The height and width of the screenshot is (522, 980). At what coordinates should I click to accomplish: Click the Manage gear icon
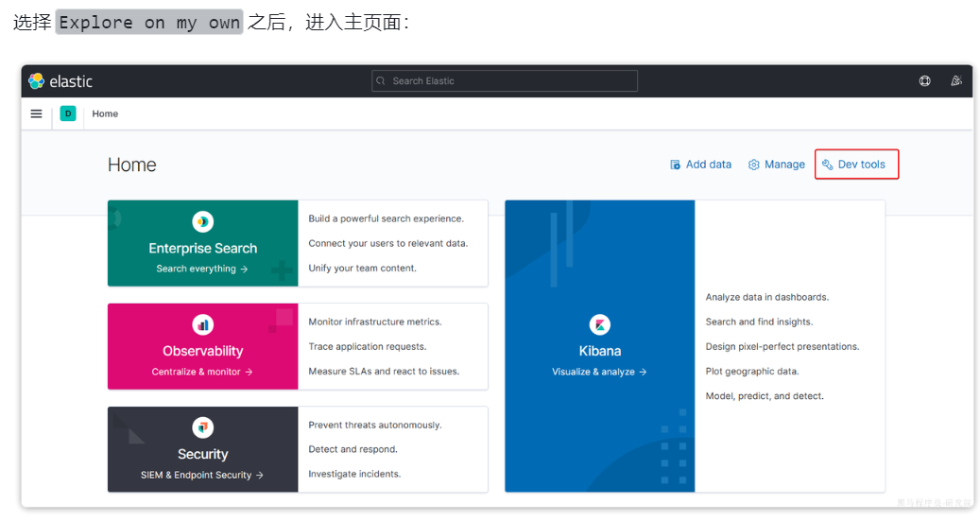coord(754,165)
